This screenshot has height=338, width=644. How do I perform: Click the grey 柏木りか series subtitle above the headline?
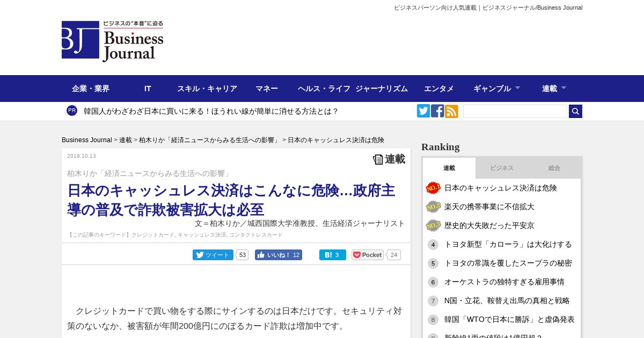[149, 173]
